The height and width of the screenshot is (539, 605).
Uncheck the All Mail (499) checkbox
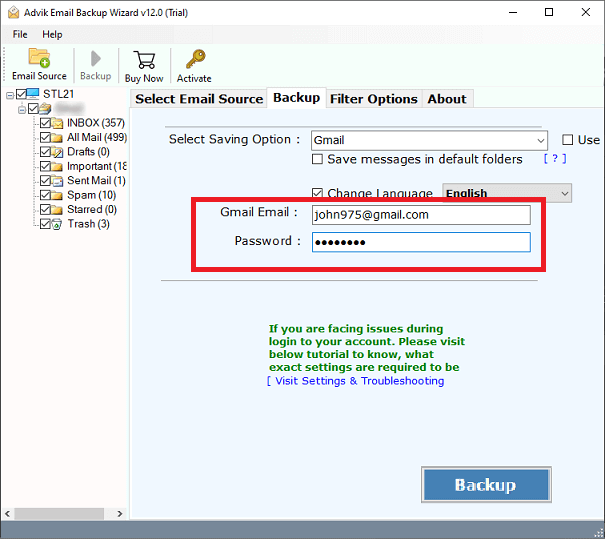coord(45,137)
